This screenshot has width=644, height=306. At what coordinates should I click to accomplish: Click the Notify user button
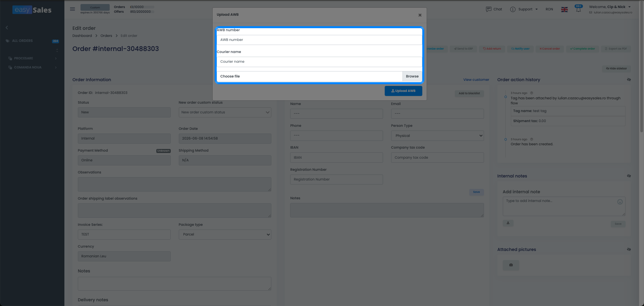[520, 49]
